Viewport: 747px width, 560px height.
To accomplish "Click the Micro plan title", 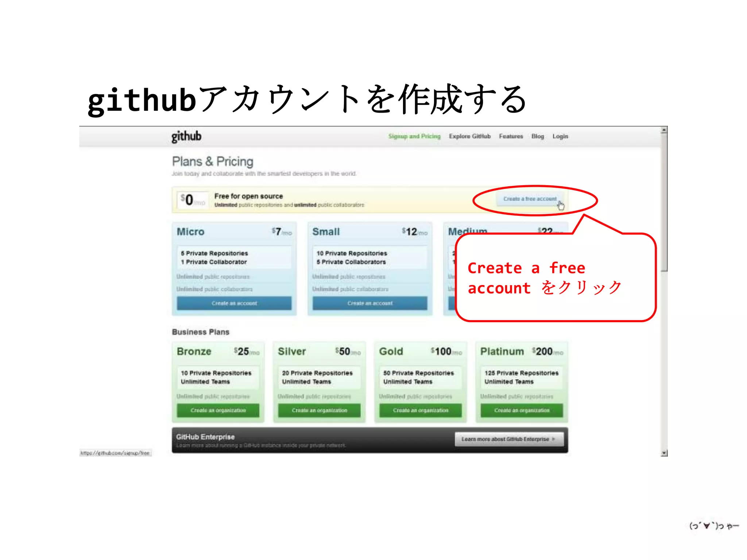I will (190, 232).
